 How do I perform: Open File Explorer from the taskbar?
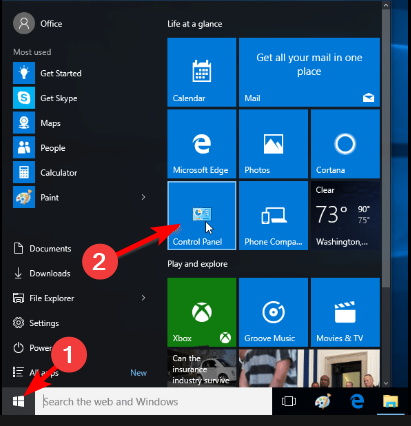pos(391,401)
